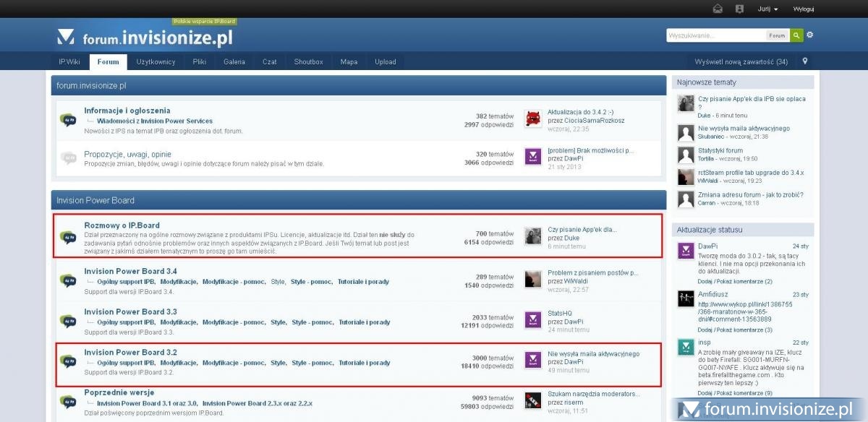Viewport: 868px width, 422px height.
Task: Expand Wyświetl nową zawartość (34)
Action: pos(741,61)
